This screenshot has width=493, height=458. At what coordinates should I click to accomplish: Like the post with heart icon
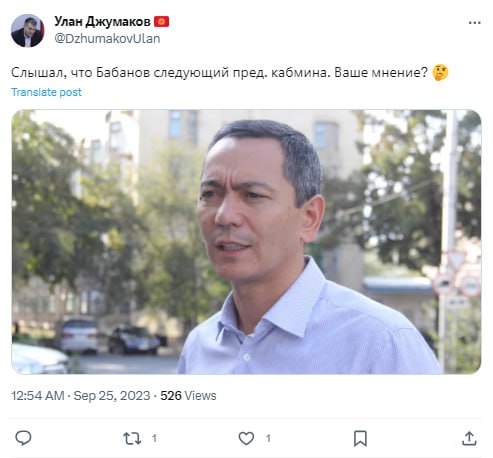coord(246,438)
